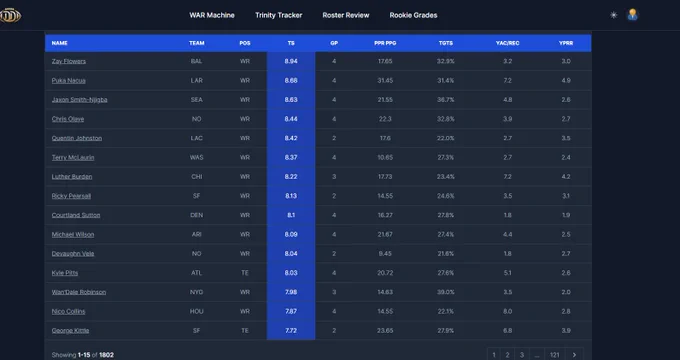Screen dimensions: 680x360
Task: Jump to last page 121
Action: (555, 355)
